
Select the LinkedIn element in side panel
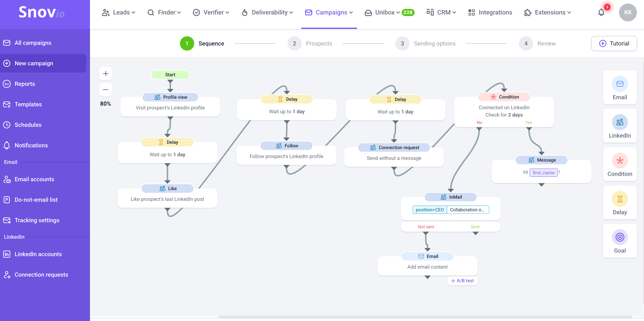[620, 126]
